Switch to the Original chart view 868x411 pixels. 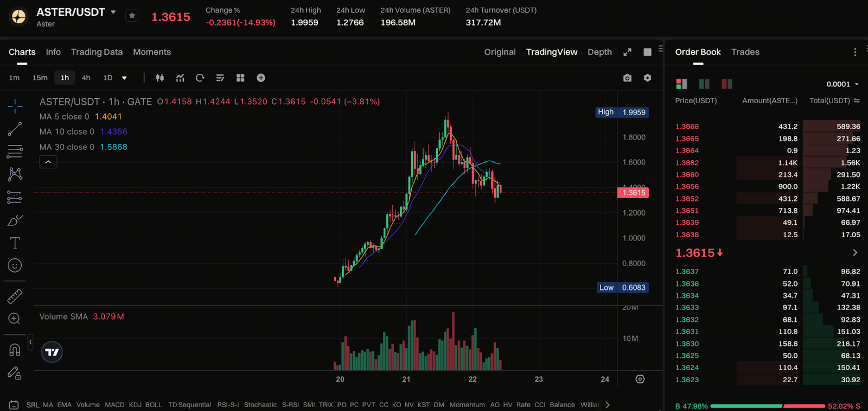[500, 52]
